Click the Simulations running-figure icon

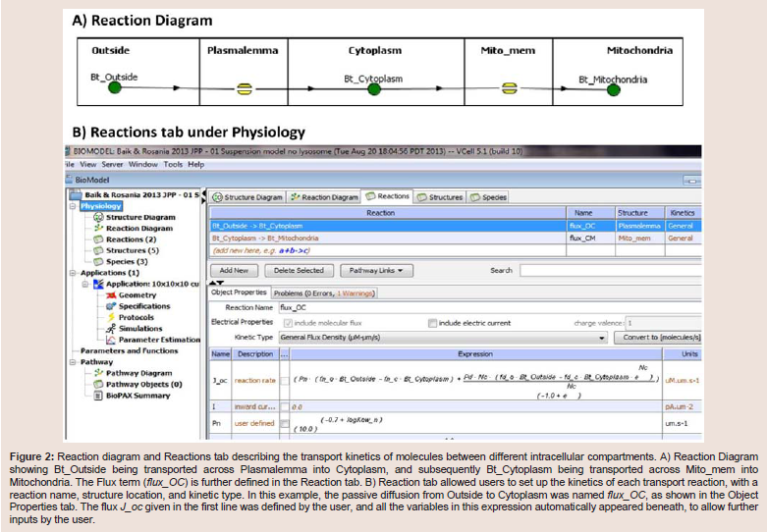(111, 329)
